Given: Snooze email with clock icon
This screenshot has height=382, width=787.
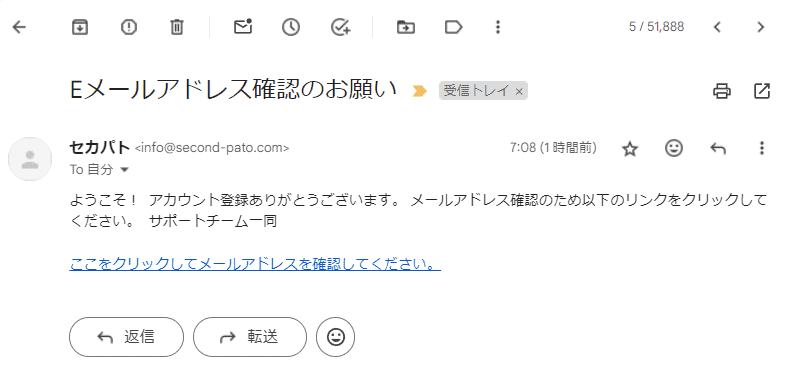Looking at the screenshot, I should coord(291,27).
